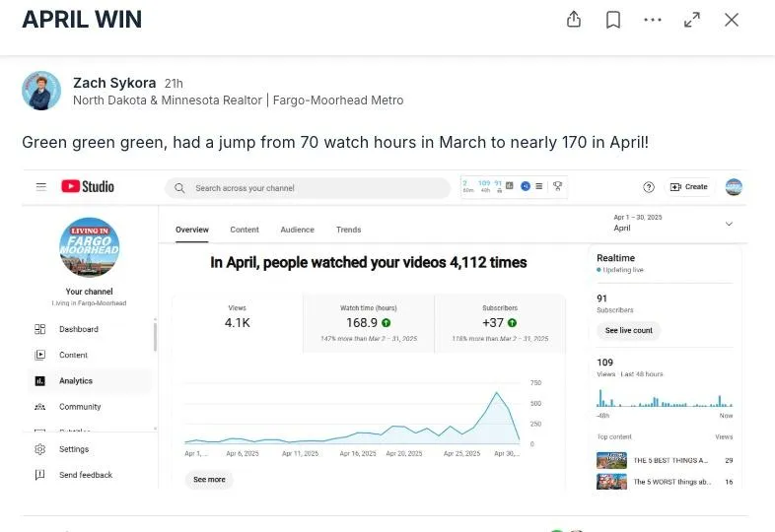Click the sidebar scrollbar
The height and width of the screenshot is (532, 775).
(x=155, y=337)
